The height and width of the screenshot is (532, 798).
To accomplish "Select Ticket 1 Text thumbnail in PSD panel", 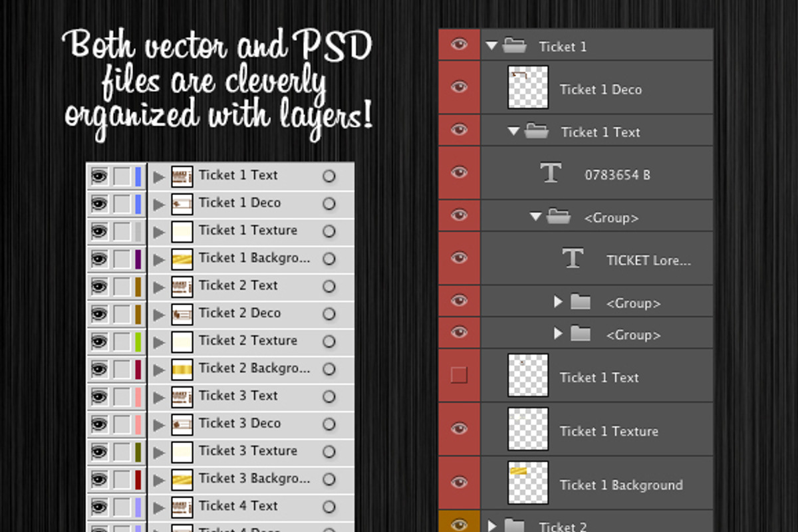I will tap(528, 376).
